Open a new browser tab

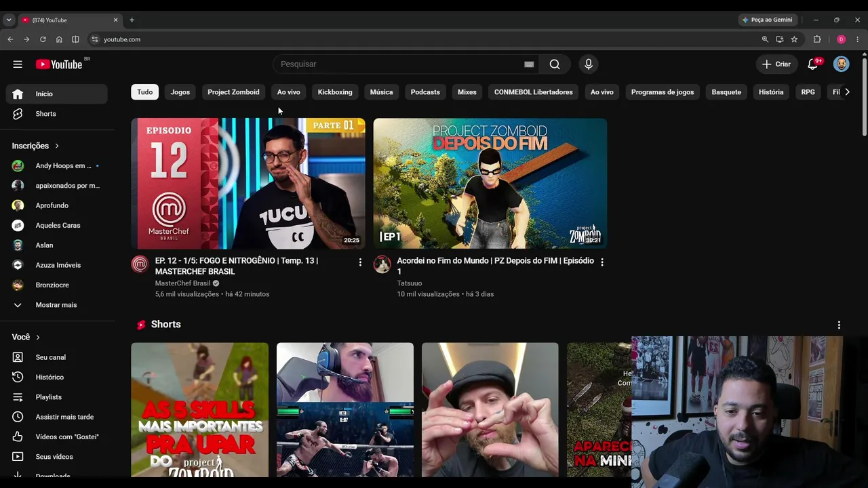[x=132, y=20]
